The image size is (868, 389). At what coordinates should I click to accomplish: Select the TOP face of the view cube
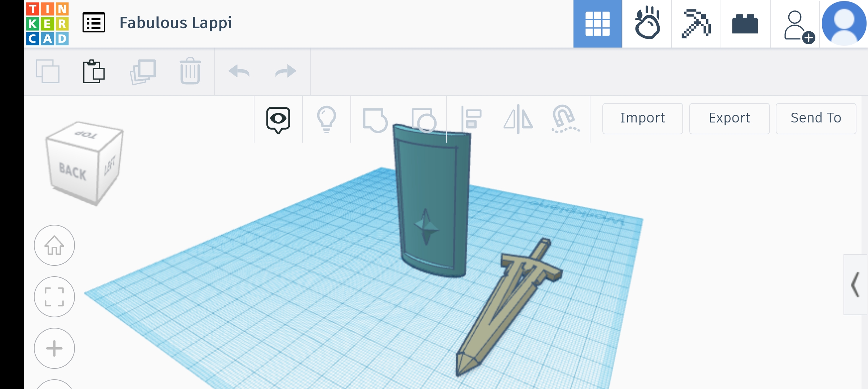tap(86, 135)
